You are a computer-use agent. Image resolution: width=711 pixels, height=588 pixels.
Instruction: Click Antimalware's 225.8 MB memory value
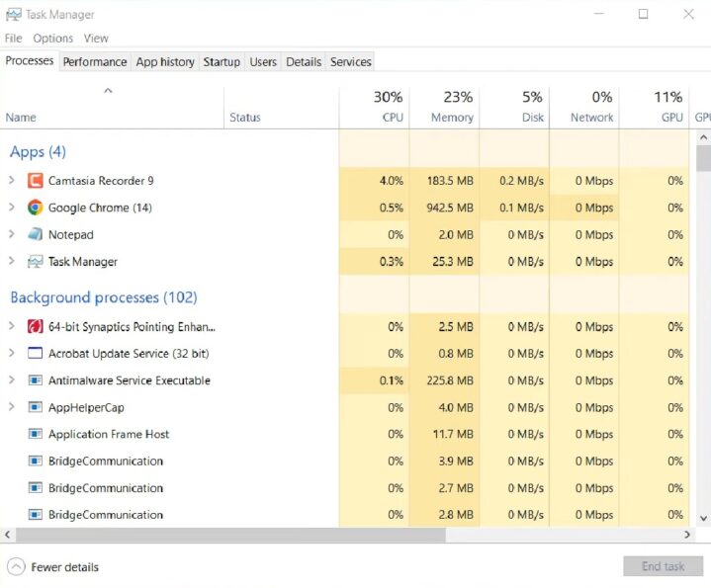tap(450, 380)
